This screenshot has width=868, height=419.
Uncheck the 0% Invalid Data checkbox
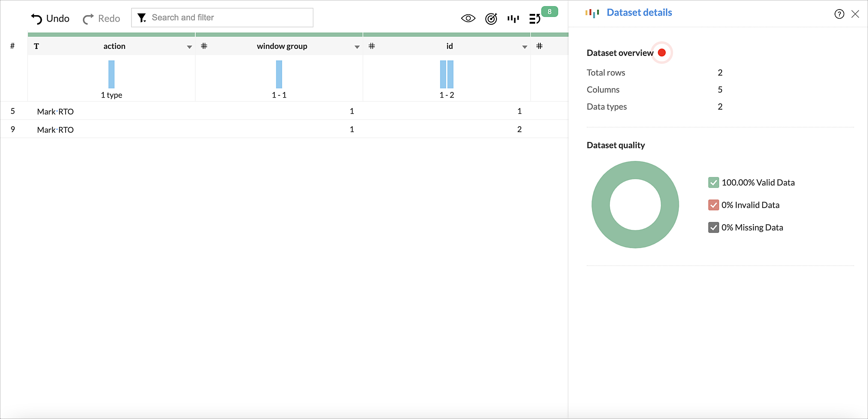[x=713, y=205]
